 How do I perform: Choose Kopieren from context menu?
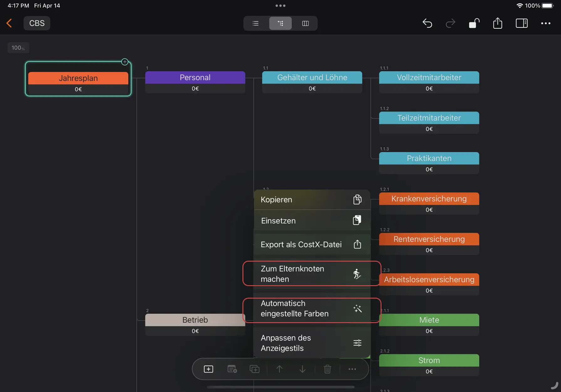[x=311, y=200]
